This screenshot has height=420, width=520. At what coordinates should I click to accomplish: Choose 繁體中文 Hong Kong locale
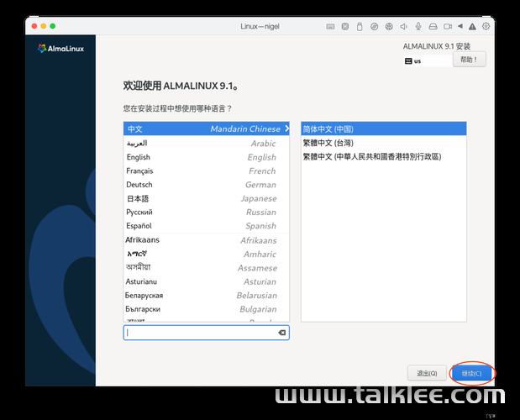384,156
